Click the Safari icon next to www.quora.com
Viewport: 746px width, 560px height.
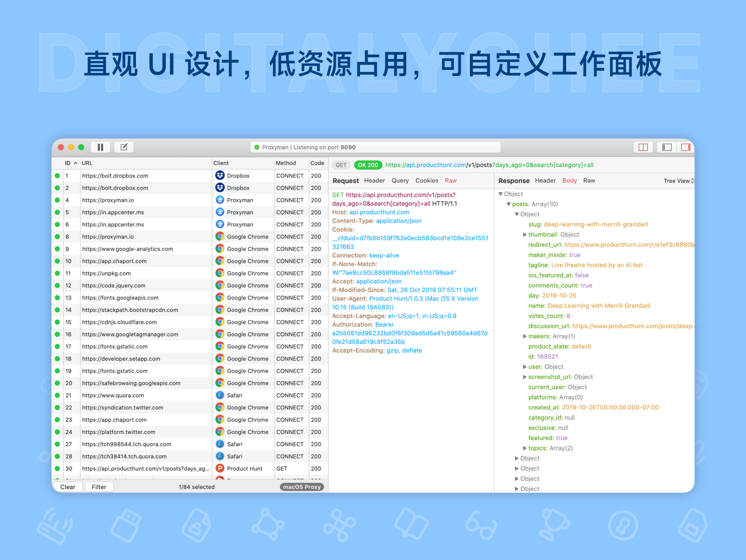coord(220,395)
